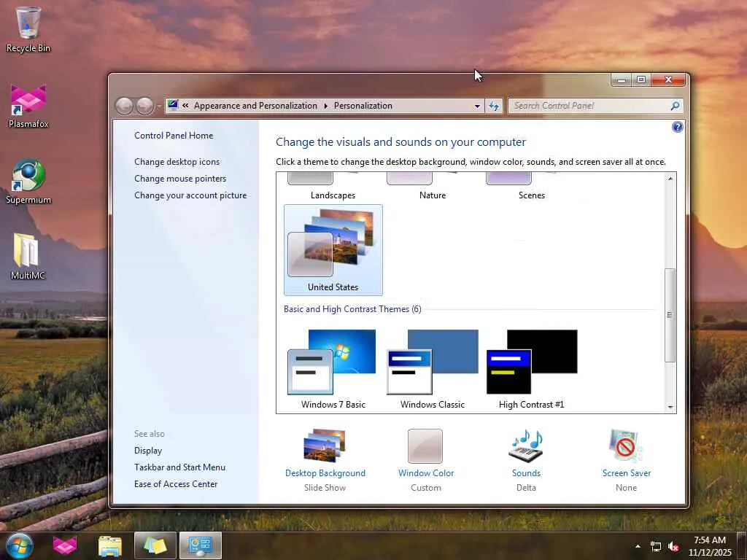Open the Desktop Background link
Image resolution: width=747 pixels, height=560 pixels.
tap(325, 472)
